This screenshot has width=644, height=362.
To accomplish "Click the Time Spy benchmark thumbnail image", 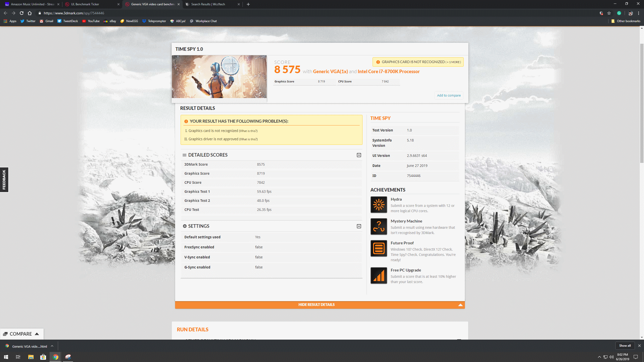I will tap(219, 77).
